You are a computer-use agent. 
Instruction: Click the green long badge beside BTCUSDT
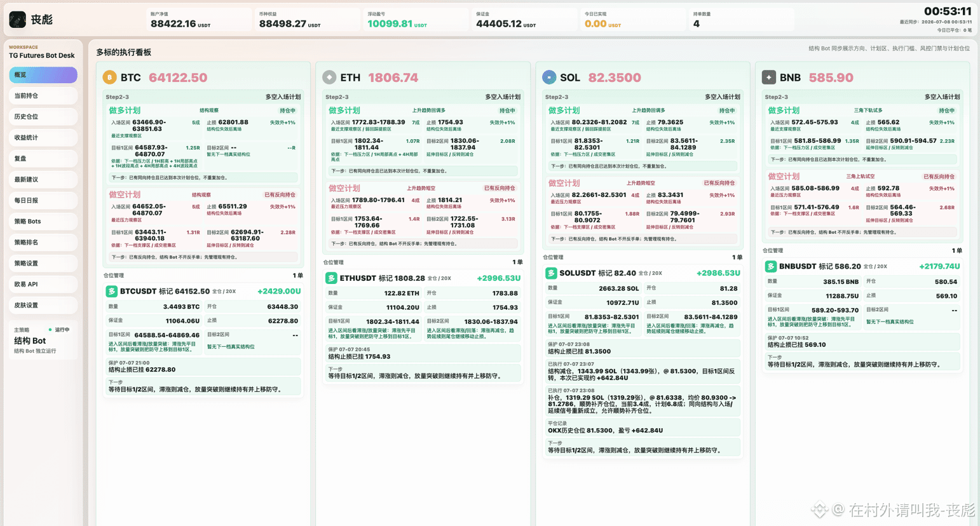point(111,291)
